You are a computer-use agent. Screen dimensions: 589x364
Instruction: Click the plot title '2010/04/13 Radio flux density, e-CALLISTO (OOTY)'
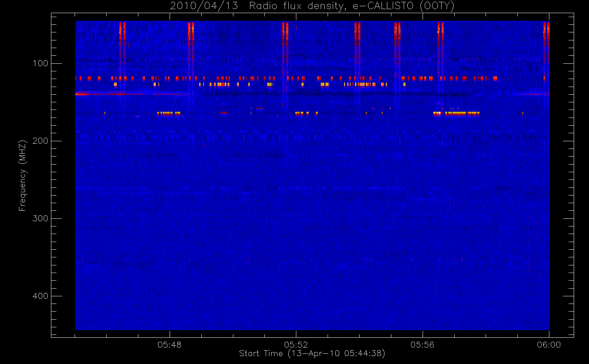coord(312,6)
